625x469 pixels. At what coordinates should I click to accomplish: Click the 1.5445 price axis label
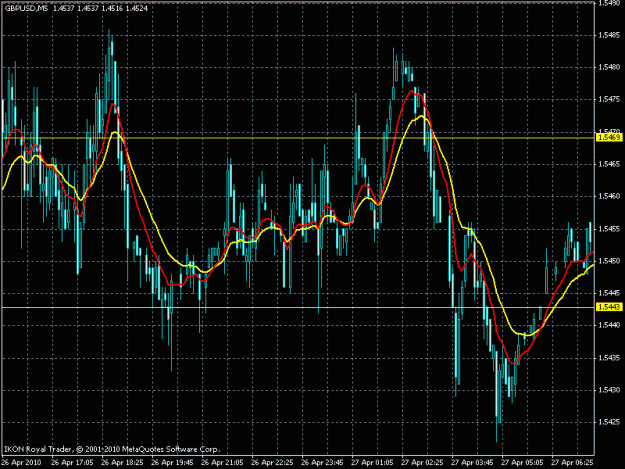[609, 293]
